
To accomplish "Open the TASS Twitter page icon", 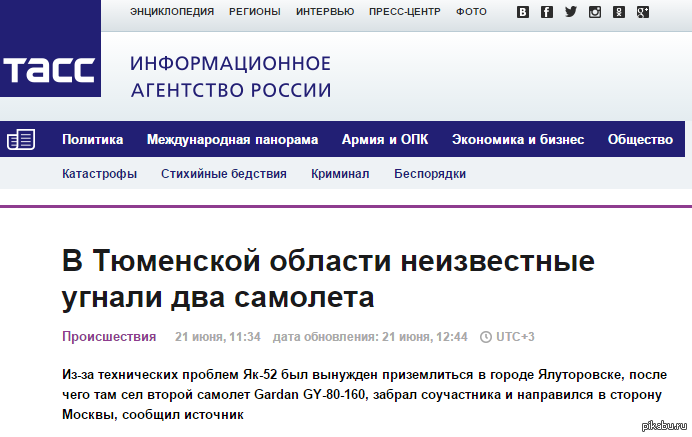I will 571,12.
